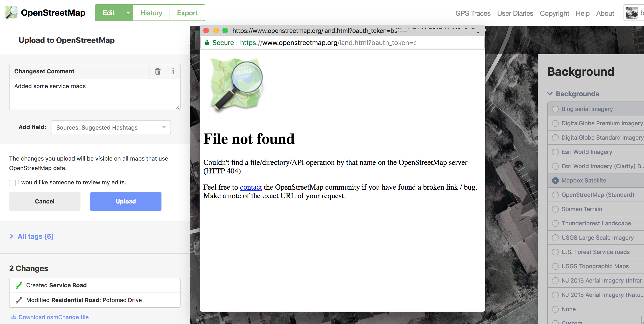
Task: Open the changeset comment info icon
Action: (173, 71)
